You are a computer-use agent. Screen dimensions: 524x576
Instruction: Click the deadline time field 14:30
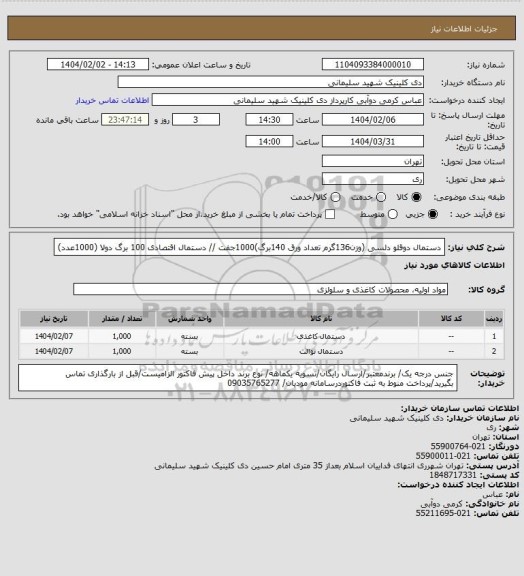click(269, 120)
